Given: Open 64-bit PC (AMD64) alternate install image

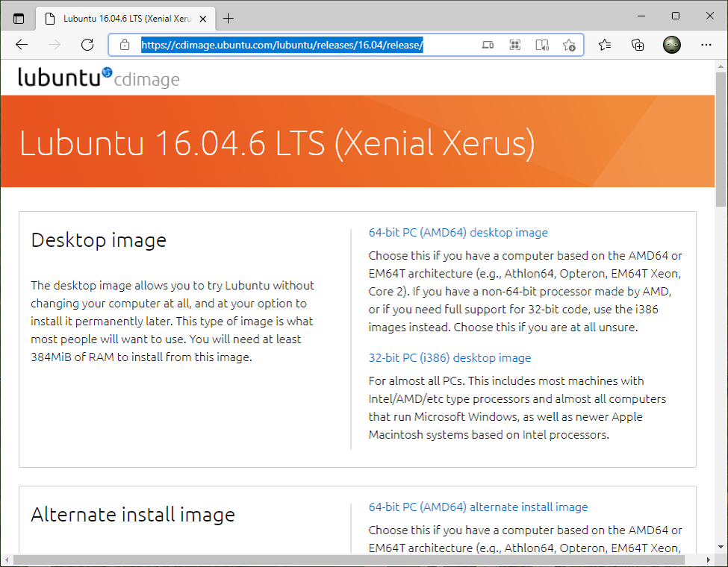Looking at the screenshot, I should (478, 507).
